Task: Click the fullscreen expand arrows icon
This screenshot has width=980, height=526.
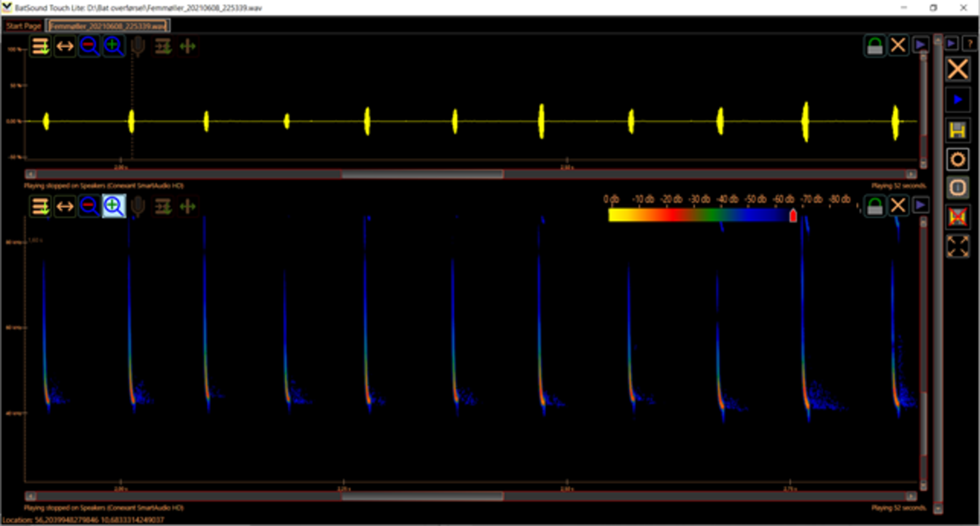Action: pyautogui.click(x=957, y=246)
